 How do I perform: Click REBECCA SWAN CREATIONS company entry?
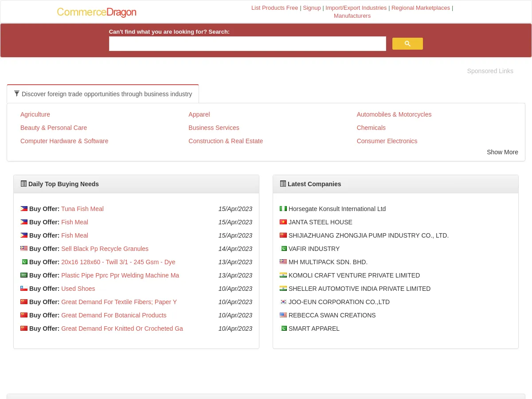(x=332, y=315)
